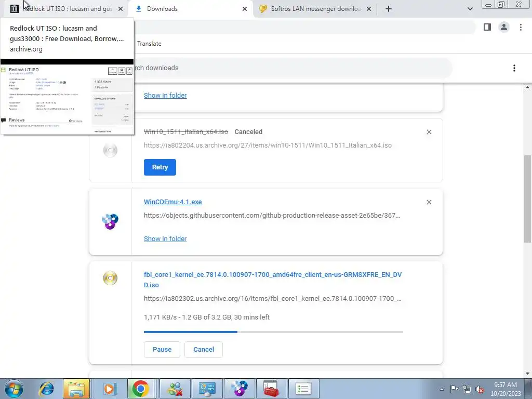Screen dimensions: 532x399
Task: Click the yellow disc icon of fbl_core1 ISO
Action: [110, 278]
